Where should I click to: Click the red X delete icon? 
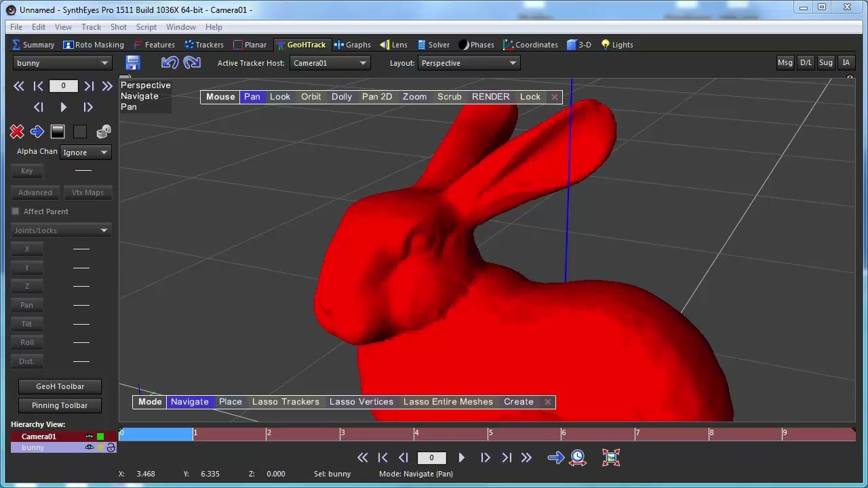[x=17, y=131]
